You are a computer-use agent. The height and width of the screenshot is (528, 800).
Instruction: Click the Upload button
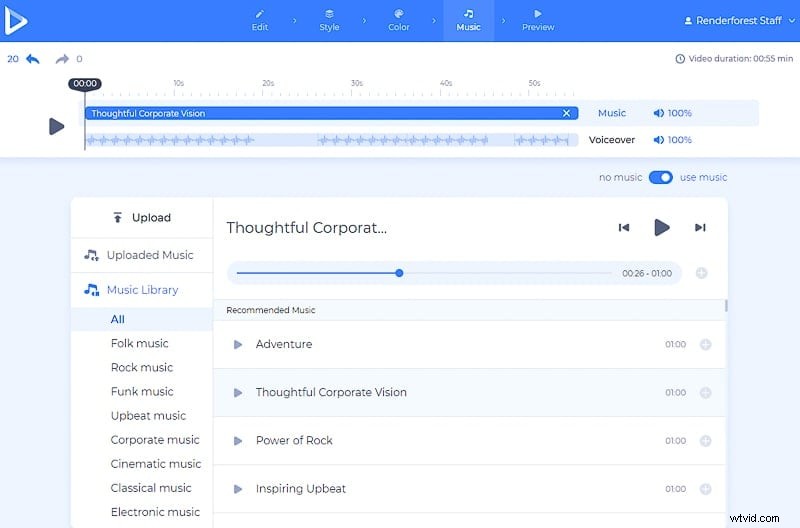pos(142,218)
